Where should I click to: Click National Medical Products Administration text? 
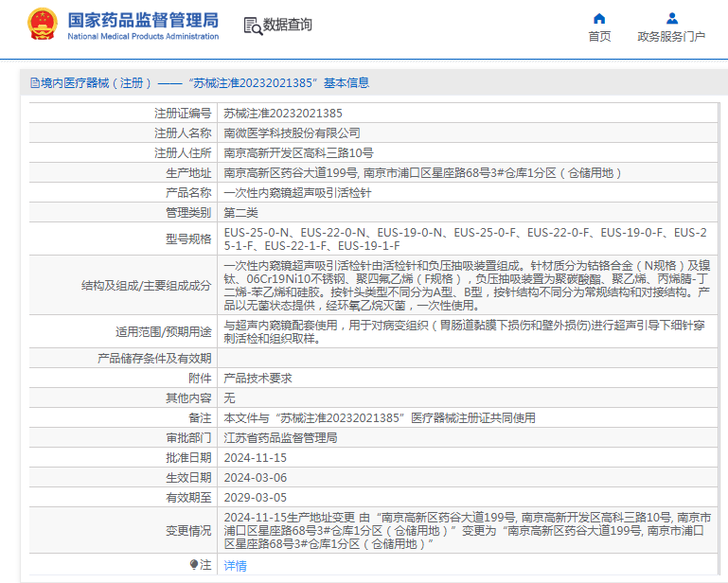coord(143,36)
